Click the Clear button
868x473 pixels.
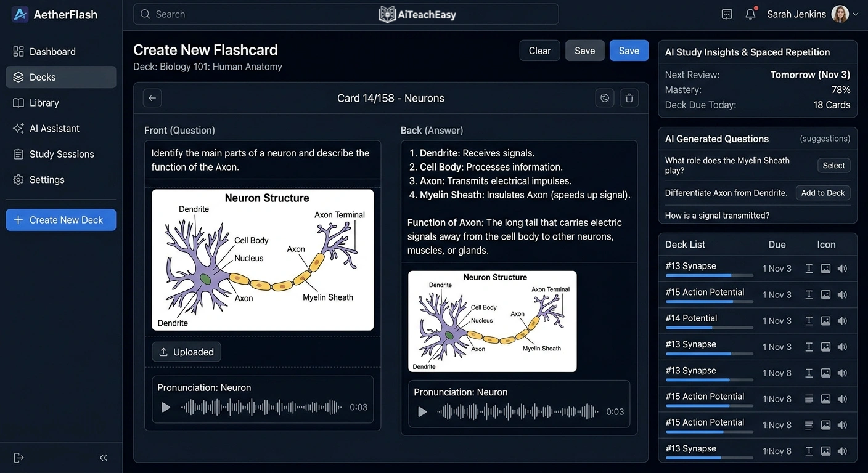pos(539,50)
